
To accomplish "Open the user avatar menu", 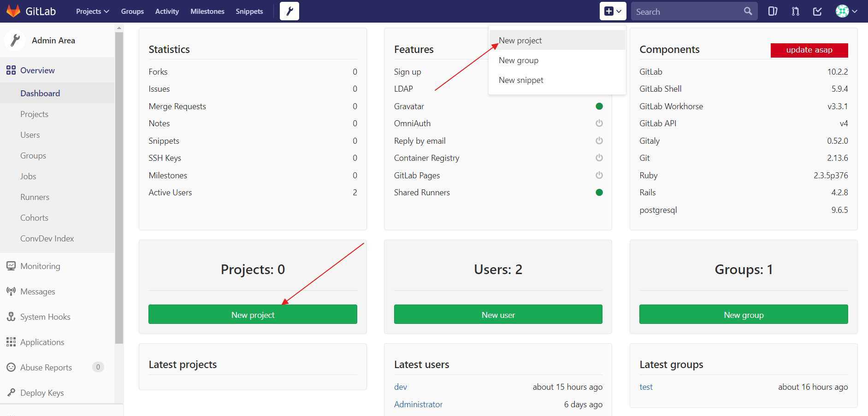I will pos(847,11).
